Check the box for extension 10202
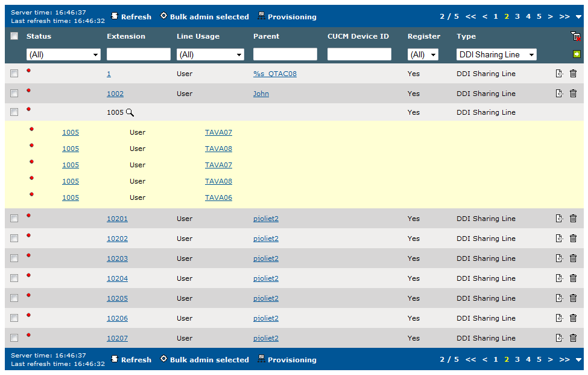The image size is (588, 375). coord(14,239)
